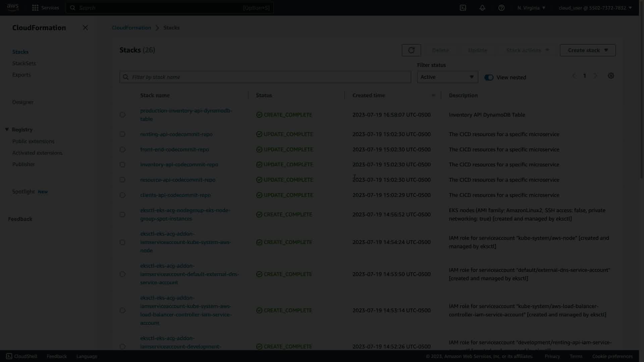Toggle the View nested switch
Screen dimensions: 644x362
point(489,77)
